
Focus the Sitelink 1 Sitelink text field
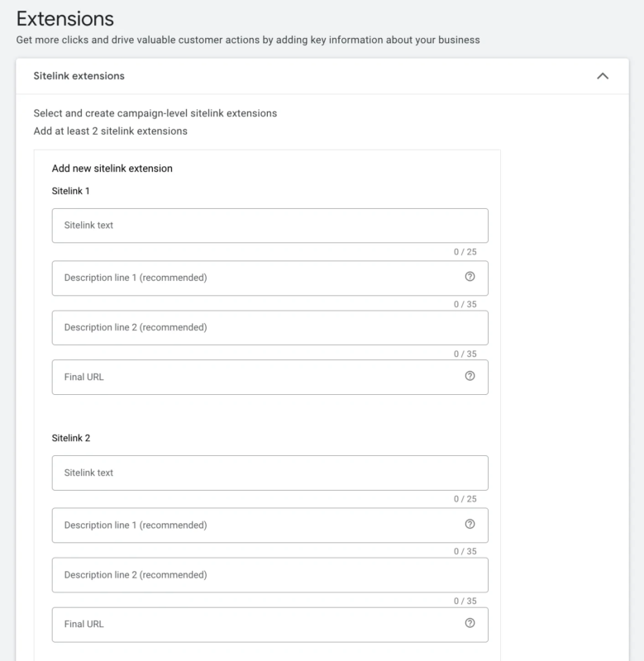270,226
